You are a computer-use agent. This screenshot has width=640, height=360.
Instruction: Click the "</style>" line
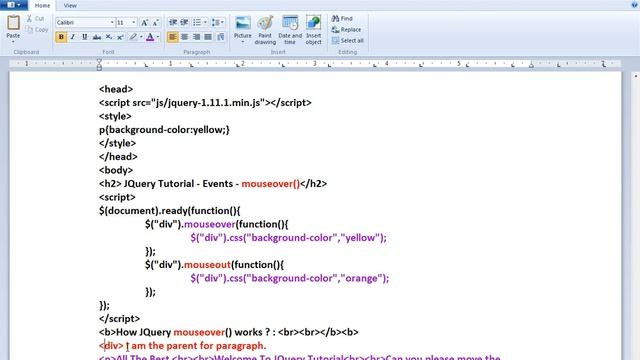click(118, 143)
